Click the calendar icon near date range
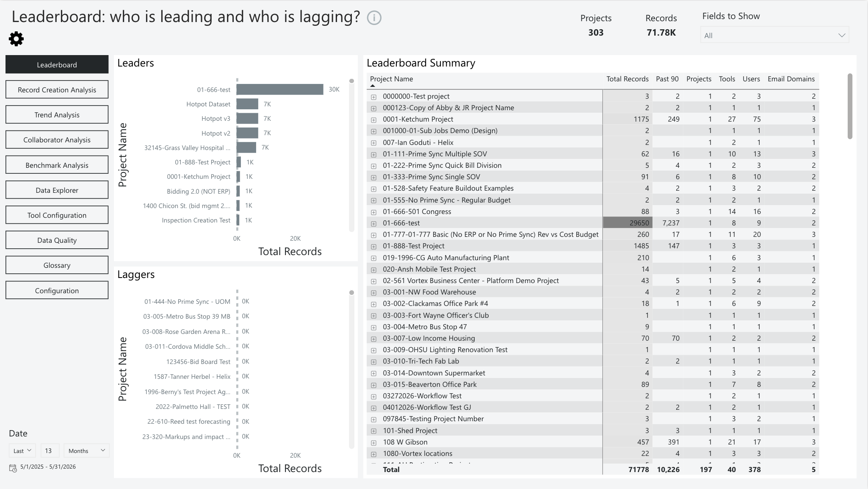868x489 pixels. point(13,468)
